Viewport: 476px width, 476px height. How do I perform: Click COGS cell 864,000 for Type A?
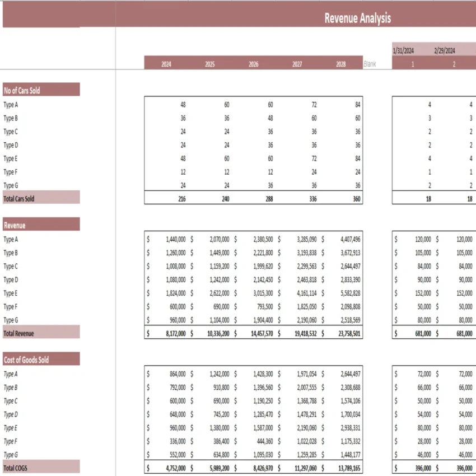178,374
